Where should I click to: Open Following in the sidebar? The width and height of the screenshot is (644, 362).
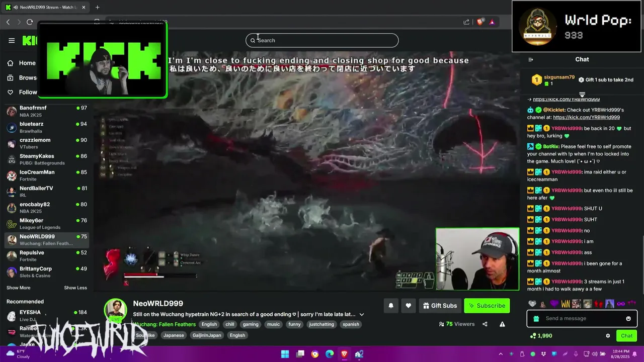click(x=22, y=92)
